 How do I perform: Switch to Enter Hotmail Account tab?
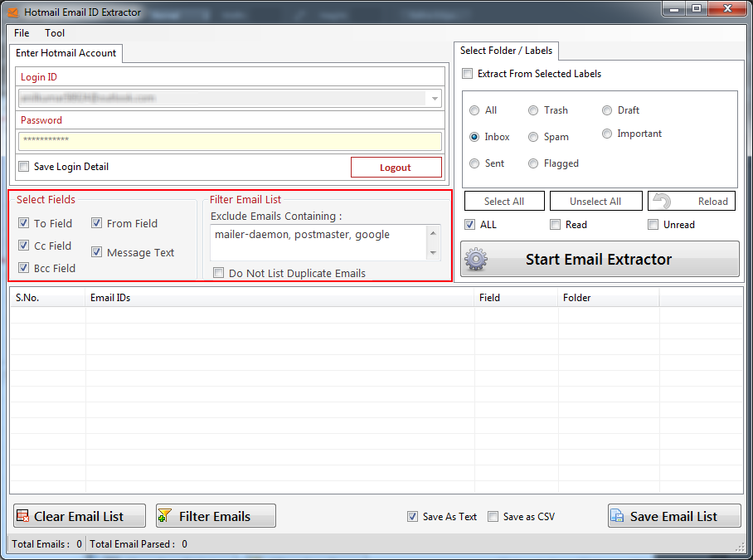click(66, 53)
